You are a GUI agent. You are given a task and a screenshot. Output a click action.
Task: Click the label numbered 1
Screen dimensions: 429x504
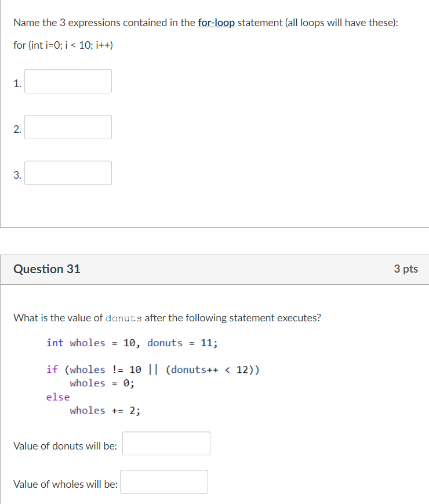[17, 84]
